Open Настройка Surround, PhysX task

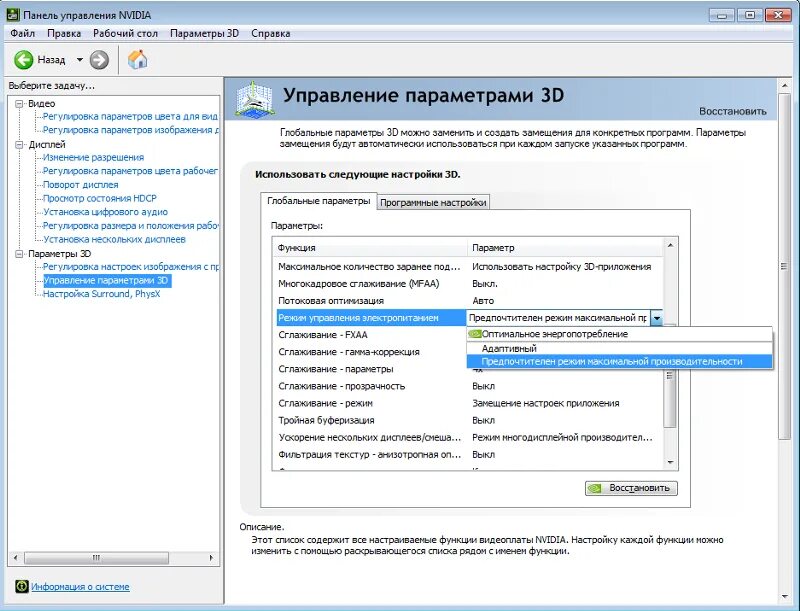pos(102,294)
